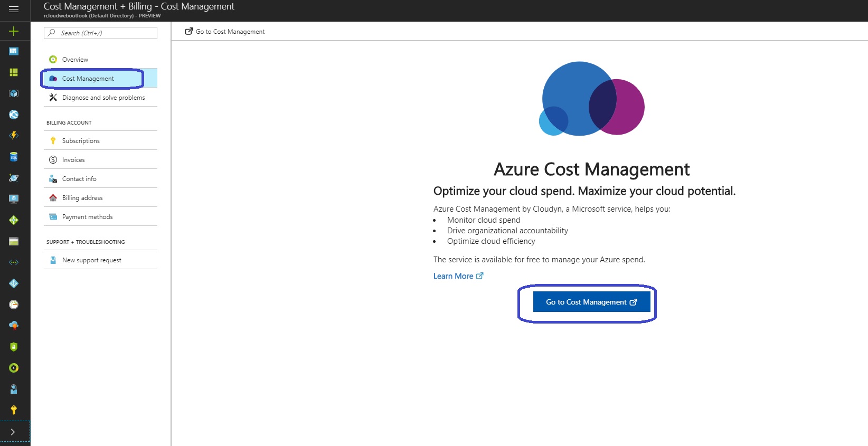
Task: Open the Security Center shield icon
Action: point(14,347)
